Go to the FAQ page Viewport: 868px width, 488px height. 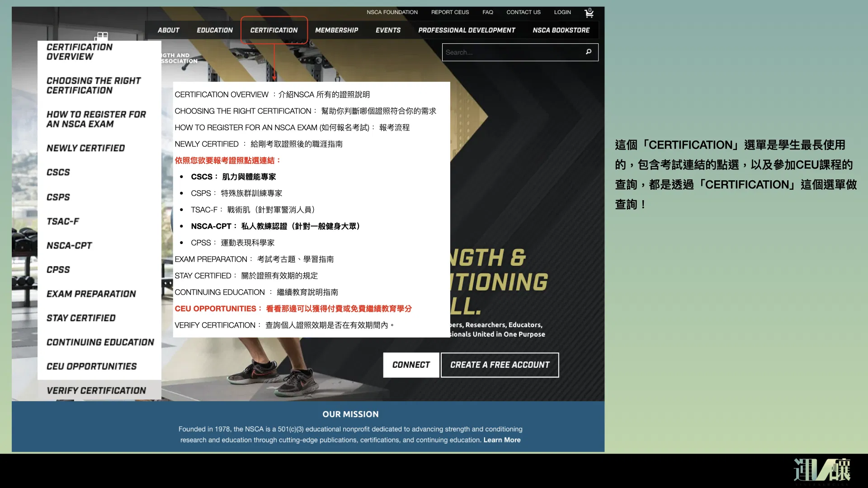(x=488, y=12)
